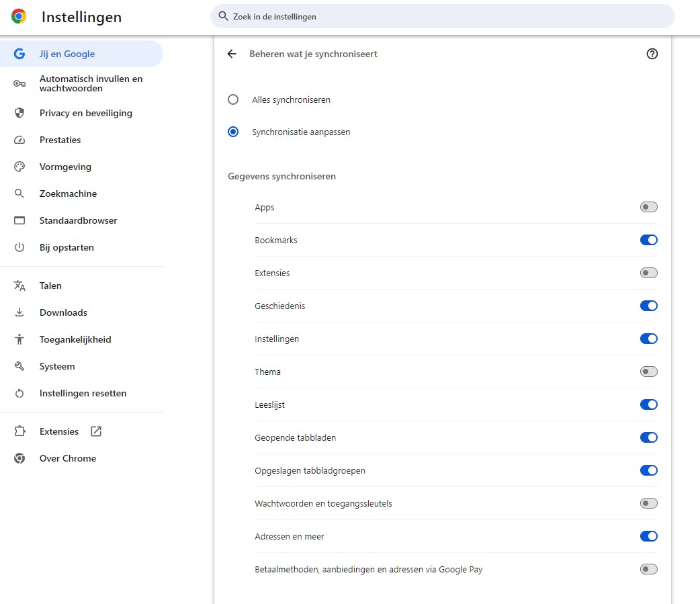The width and height of the screenshot is (700, 604).
Task: Disable the Geschiedenis sync toggle
Action: (x=648, y=306)
